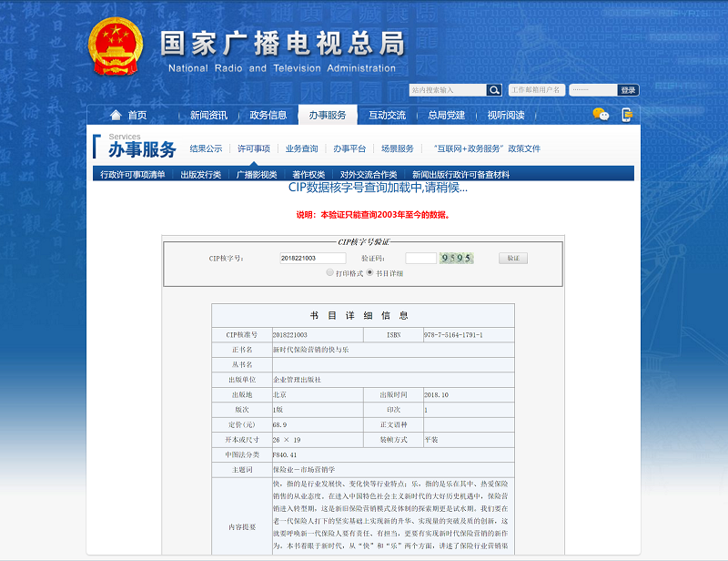Select the 书目详细 radio button
Viewport: 728px width, 561px height.
click(x=369, y=272)
